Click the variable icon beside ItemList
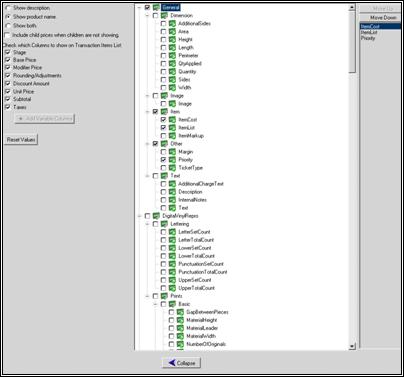Screen dimensions: 404x377 [172, 128]
